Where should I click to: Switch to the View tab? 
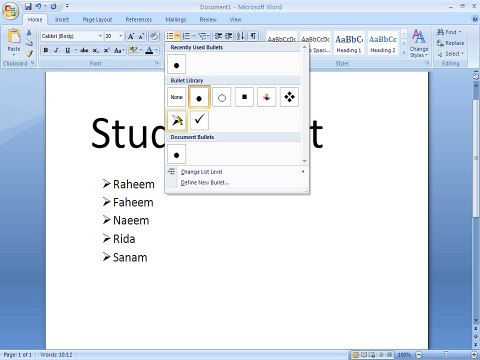[235, 20]
